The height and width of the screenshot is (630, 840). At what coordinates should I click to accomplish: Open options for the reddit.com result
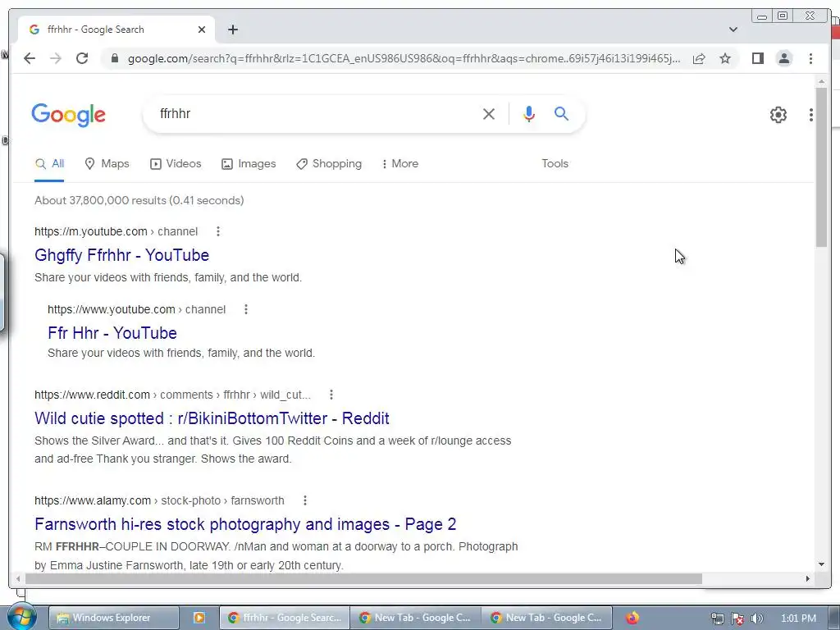(x=331, y=395)
